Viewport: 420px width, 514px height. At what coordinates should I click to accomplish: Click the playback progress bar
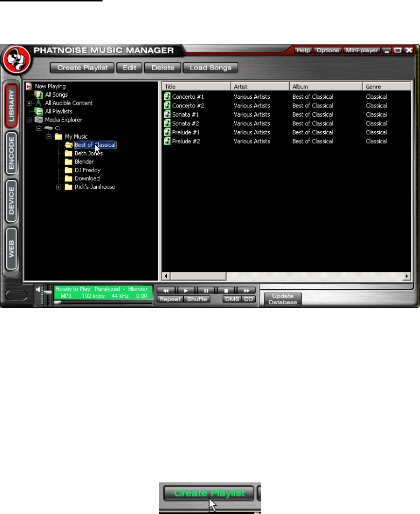coord(104,302)
